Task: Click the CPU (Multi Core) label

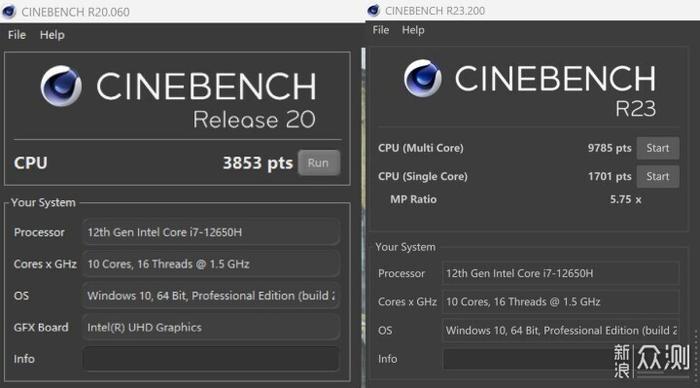Action: 421,148
